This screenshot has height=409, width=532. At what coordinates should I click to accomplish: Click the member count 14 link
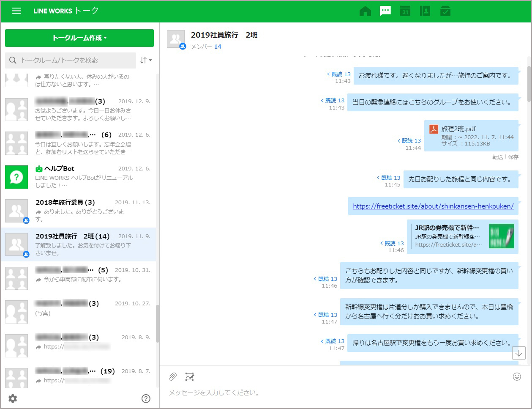218,47
